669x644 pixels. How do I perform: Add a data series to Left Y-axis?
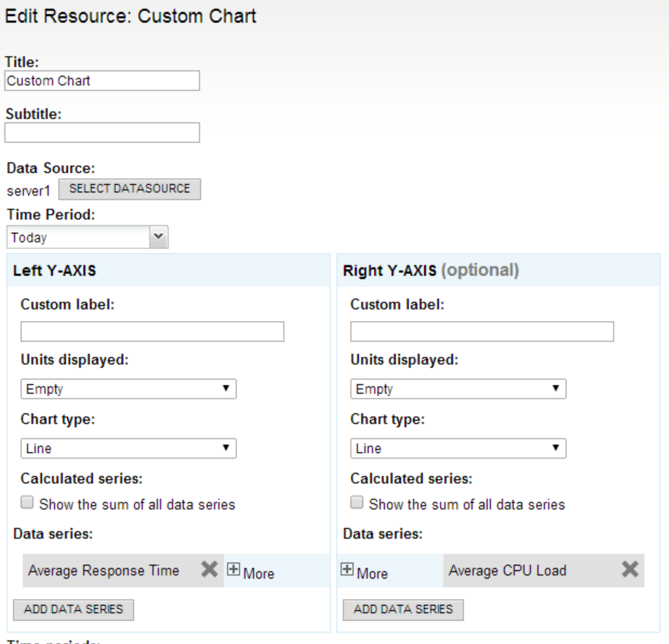(74, 609)
